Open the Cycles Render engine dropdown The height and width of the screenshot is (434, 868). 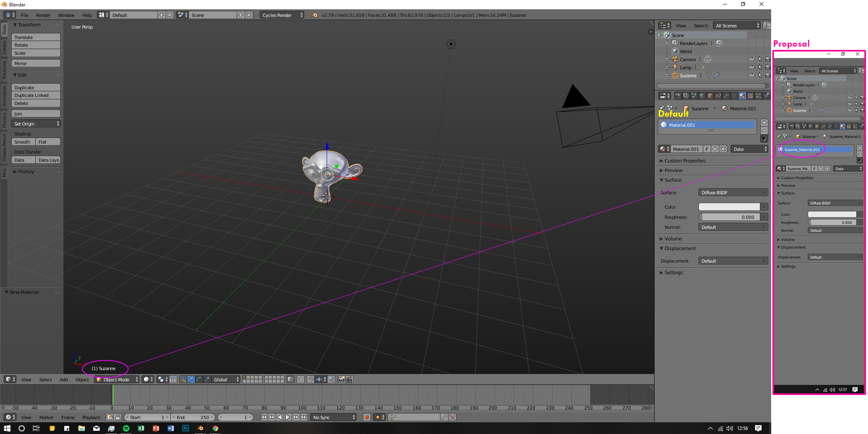tap(282, 15)
